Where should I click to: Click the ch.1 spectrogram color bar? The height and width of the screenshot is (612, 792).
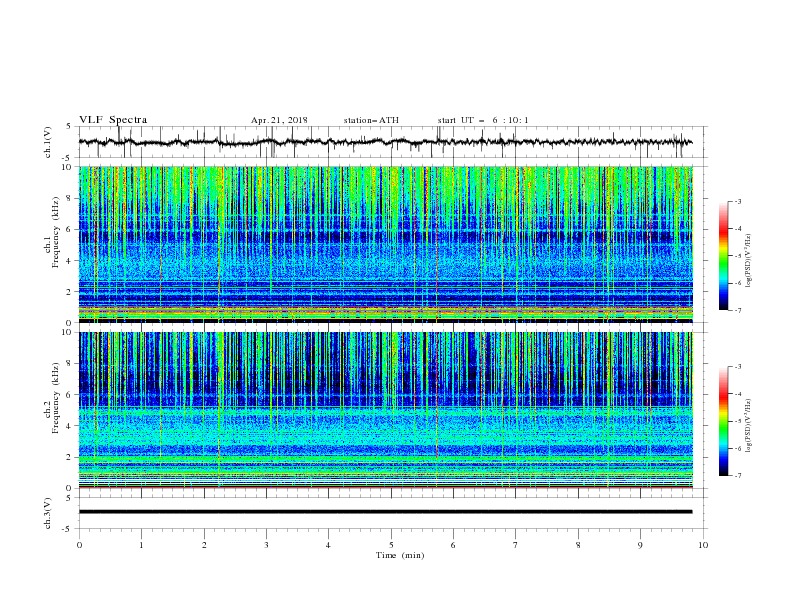pyautogui.click(x=723, y=256)
